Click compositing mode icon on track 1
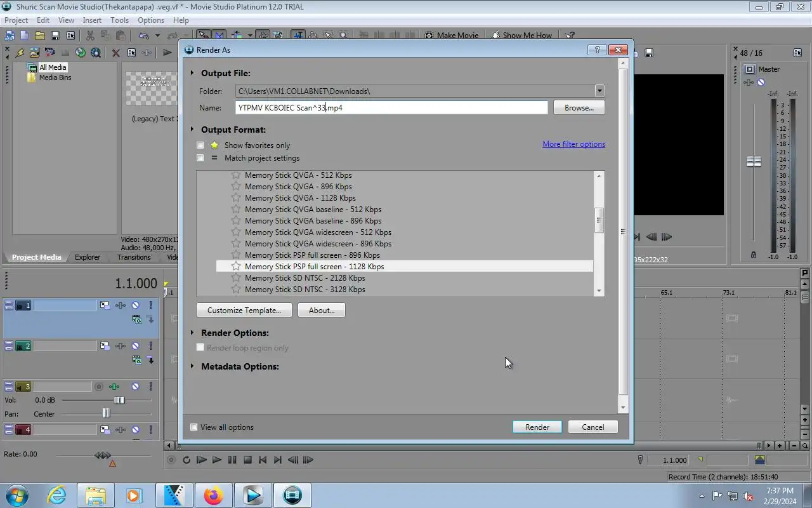The height and width of the screenshot is (508, 812). coord(136,319)
